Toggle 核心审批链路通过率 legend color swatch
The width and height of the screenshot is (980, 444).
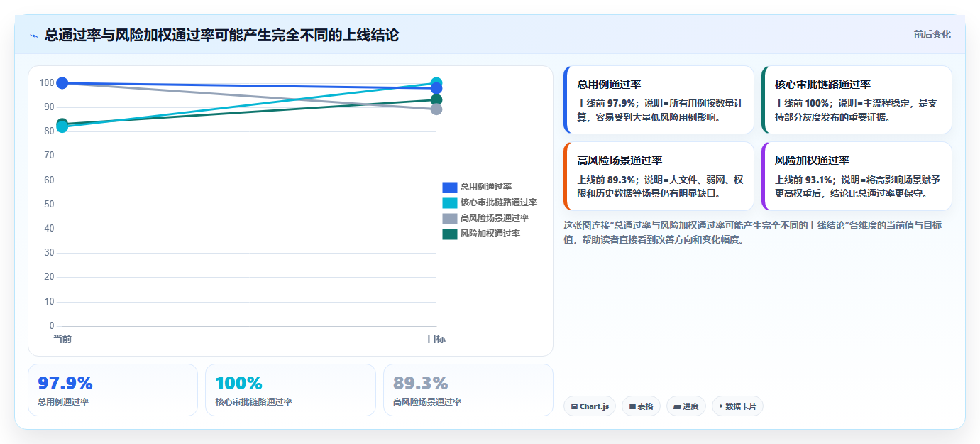[450, 202]
